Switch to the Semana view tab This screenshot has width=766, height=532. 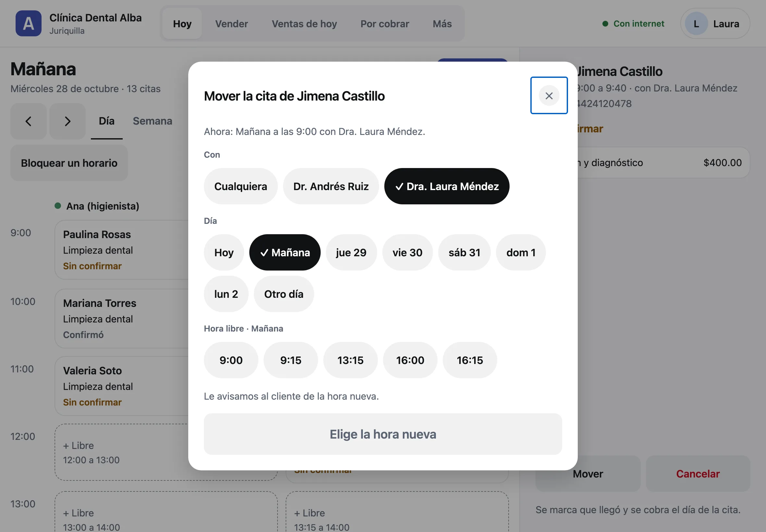click(x=153, y=121)
